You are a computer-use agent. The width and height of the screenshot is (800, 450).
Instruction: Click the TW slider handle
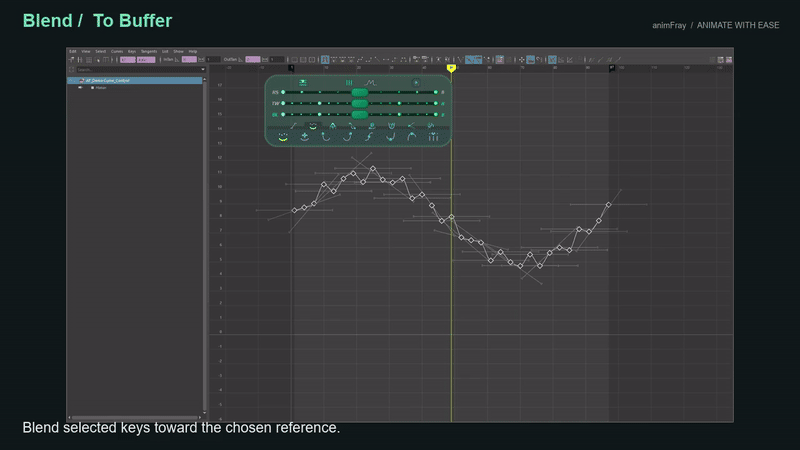point(360,104)
